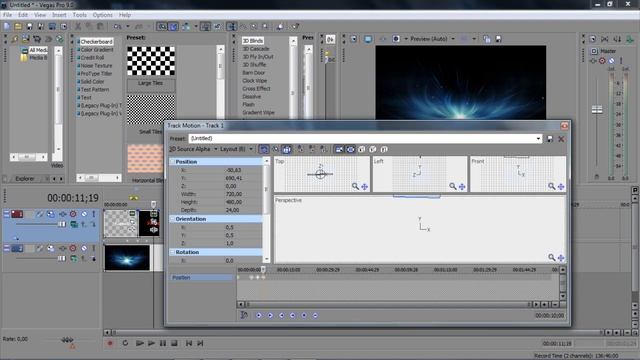
Task: Select Credit Roll generator
Action: pos(92,58)
